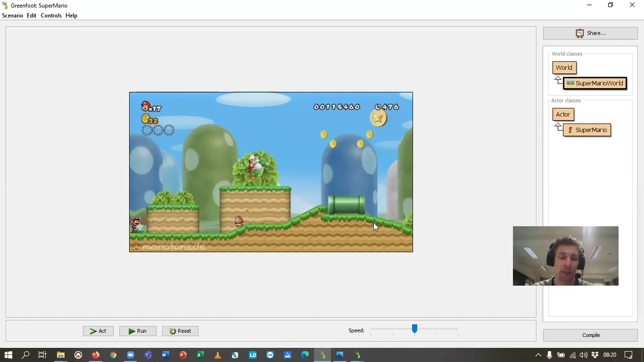Open the Photos app from the taskbar
This screenshot has width=644, height=362.
click(x=340, y=355)
